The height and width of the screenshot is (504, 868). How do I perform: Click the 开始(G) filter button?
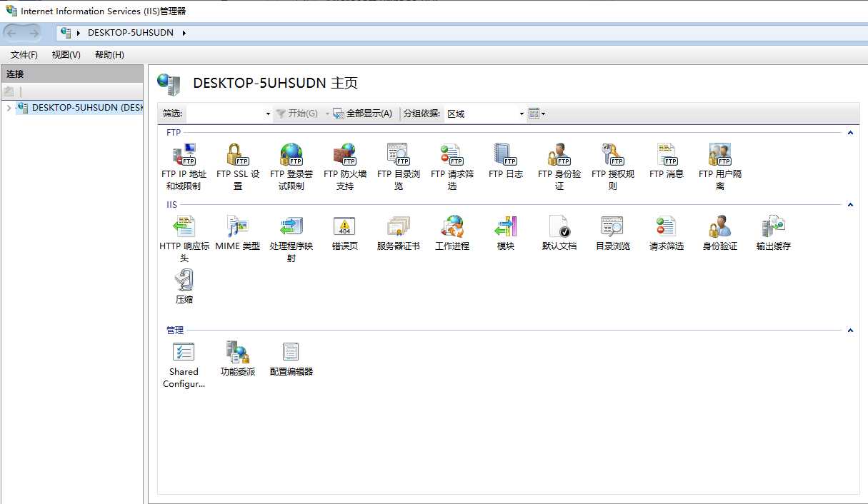point(297,114)
